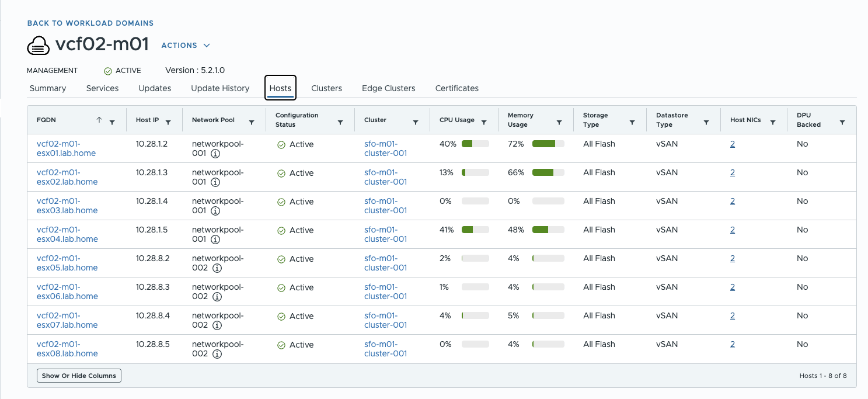The height and width of the screenshot is (399, 868).
Task: Open host vcf02-m01-esx03.lab.home
Action: (x=67, y=206)
